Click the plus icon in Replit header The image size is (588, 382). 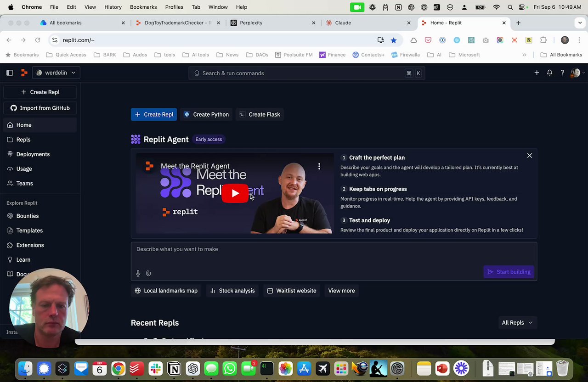(x=537, y=73)
